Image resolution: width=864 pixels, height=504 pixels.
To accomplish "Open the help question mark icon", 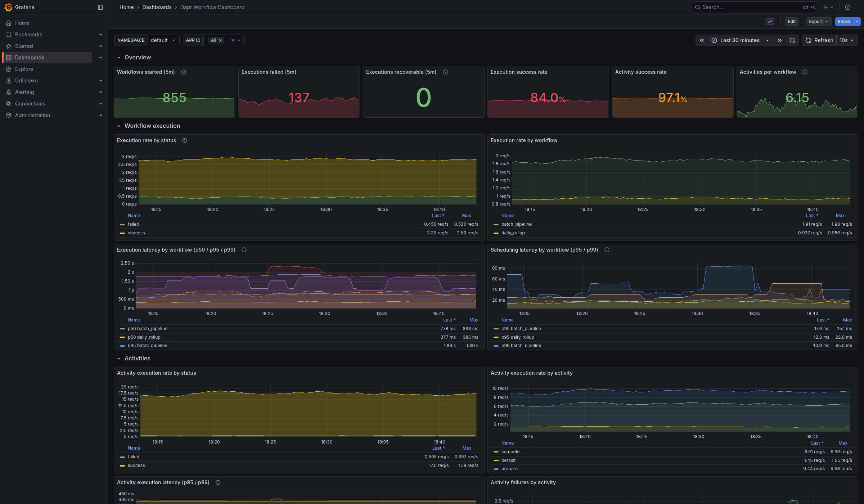I will tap(848, 7).
